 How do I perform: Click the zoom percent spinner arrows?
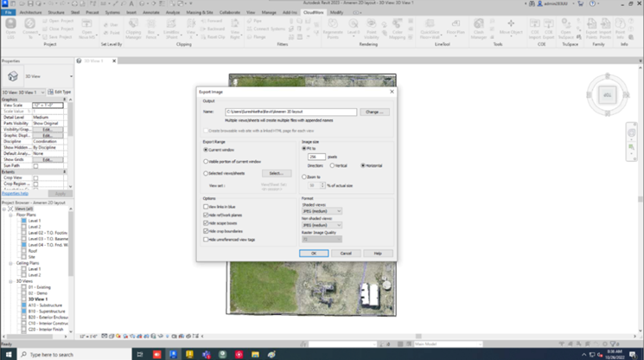322,186
